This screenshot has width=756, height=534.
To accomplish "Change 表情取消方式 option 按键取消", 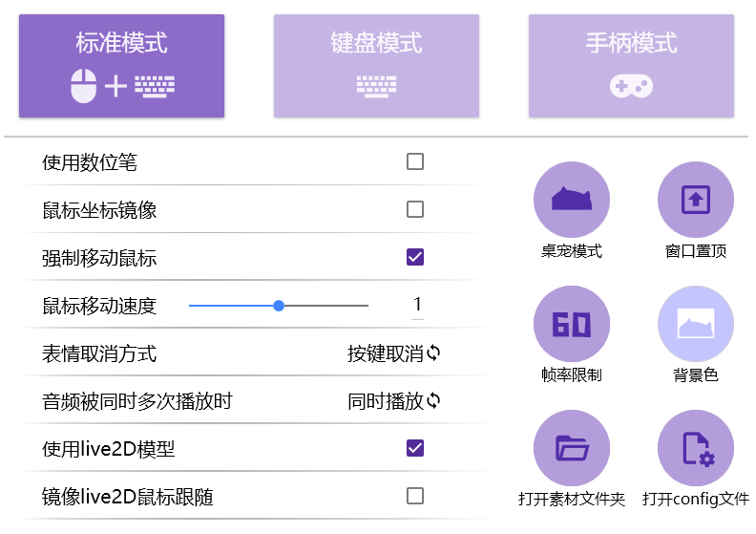I will [x=385, y=353].
